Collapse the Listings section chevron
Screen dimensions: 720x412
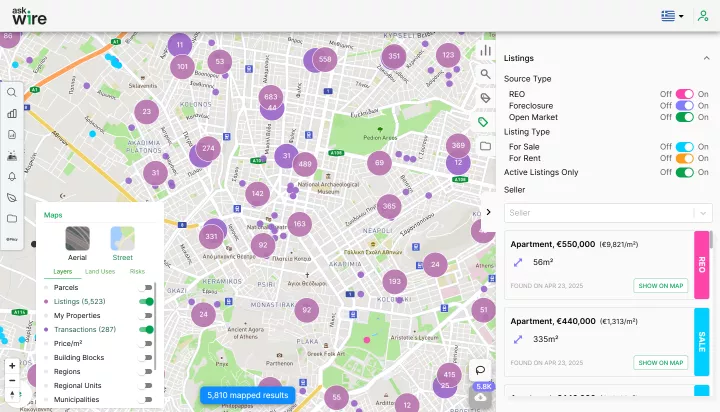click(706, 59)
